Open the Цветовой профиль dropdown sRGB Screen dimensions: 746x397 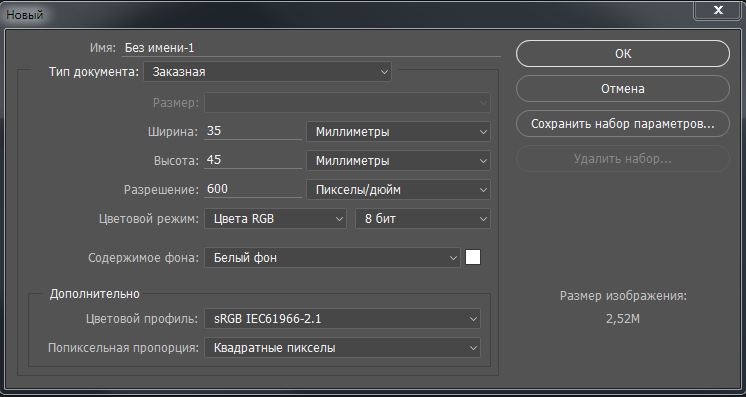[343, 318]
